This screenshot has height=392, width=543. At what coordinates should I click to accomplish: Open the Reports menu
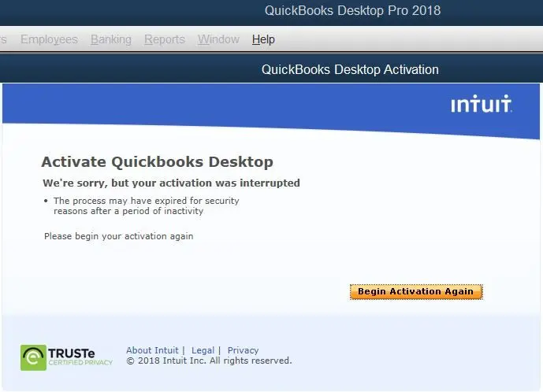click(165, 39)
